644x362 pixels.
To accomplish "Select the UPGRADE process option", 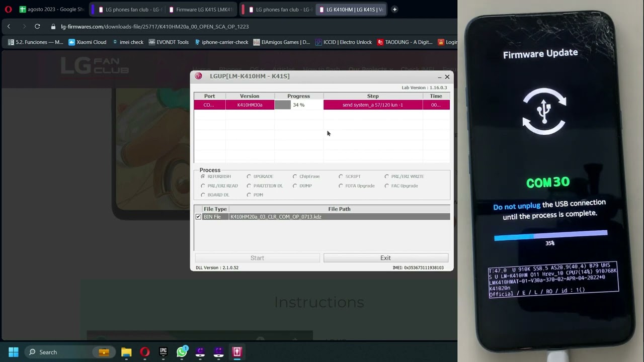I will [260, 176].
